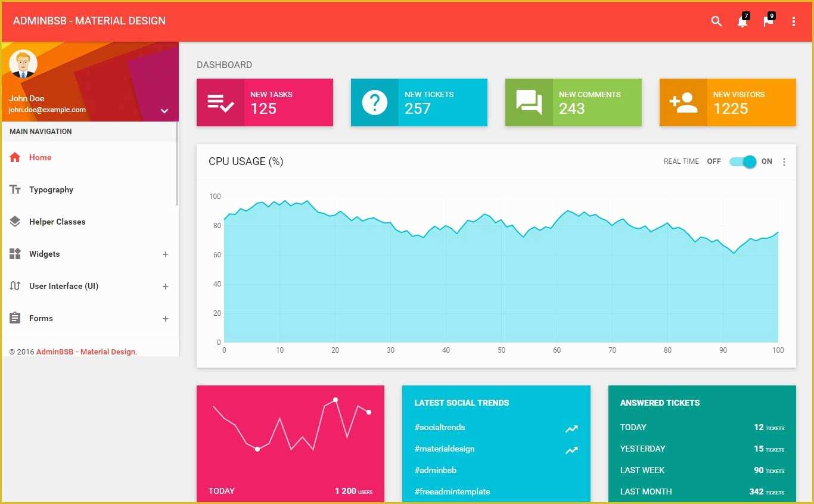The width and height of the screenshot is (814, 504).
Task: Click the #materialdesign hashtag
Action: [445, 449]
